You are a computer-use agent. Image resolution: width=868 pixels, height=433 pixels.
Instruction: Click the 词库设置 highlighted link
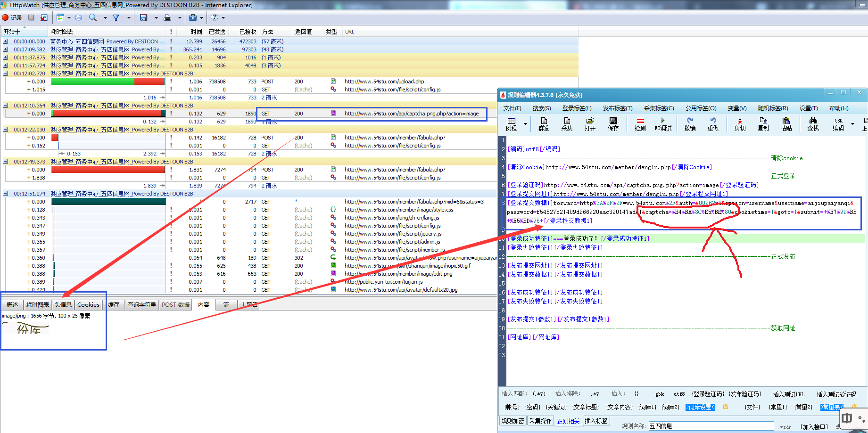[700, 407]
